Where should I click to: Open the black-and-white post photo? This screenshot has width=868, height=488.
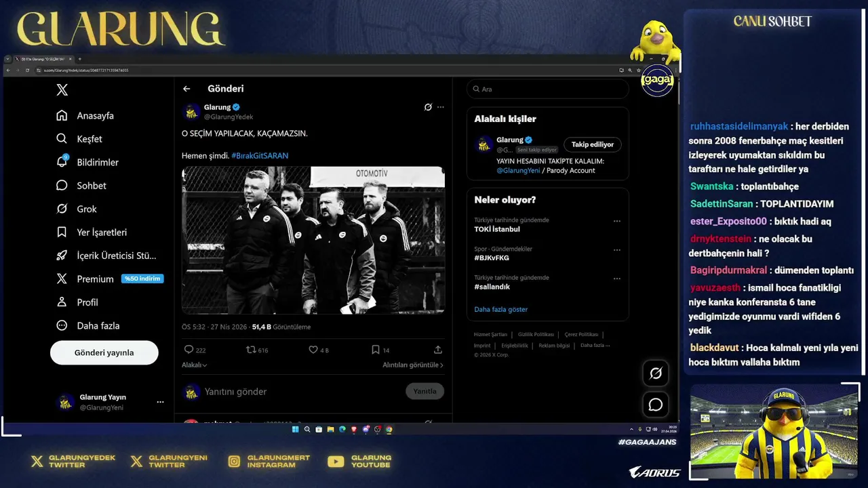313,240
